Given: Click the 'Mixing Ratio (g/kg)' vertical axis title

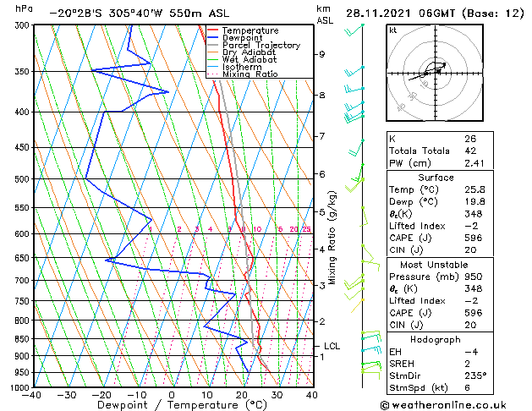Looking at the screenshot, I should coord(332,238).
